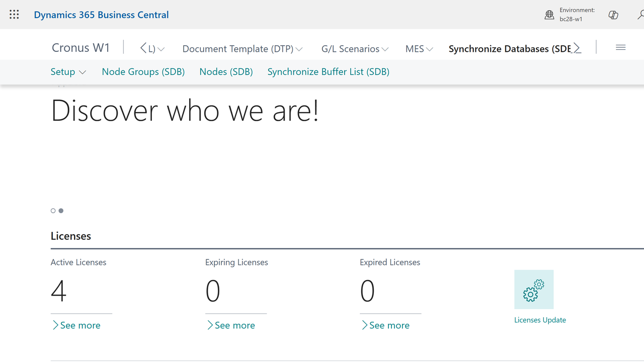Viewport: 644px width, 362px height.
Task: See more under Expiring Licenses
Action: [230, 325]
